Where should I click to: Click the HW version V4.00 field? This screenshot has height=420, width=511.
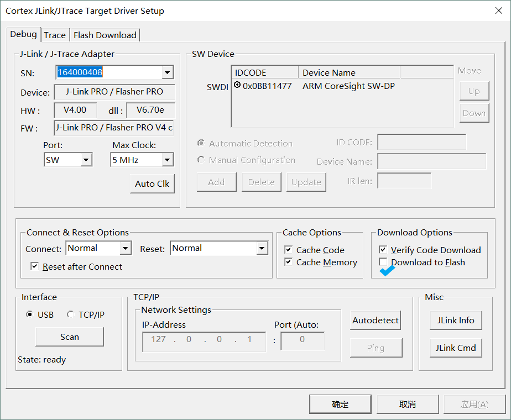pyautogui.click(x=75, y=110)
